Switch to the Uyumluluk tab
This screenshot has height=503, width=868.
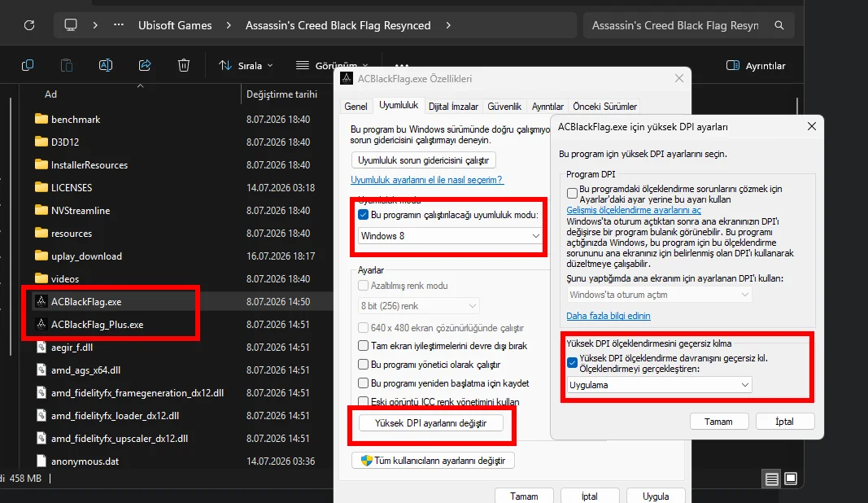click(399, 105)
